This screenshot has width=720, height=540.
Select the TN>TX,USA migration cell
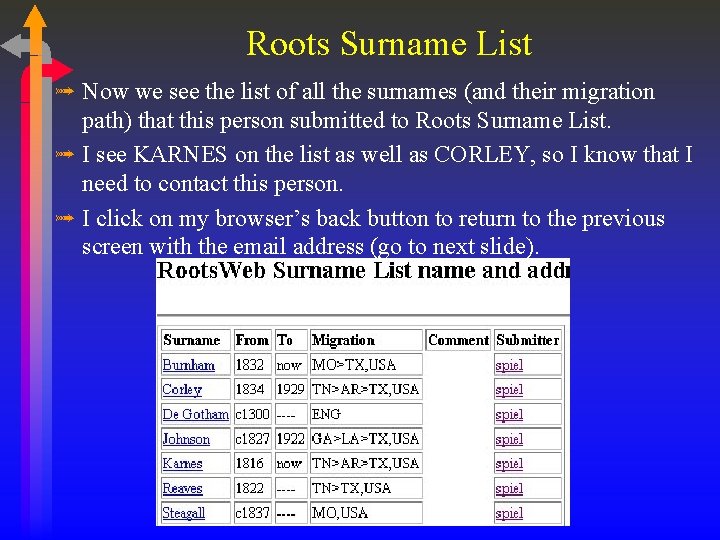coord(366,488)
